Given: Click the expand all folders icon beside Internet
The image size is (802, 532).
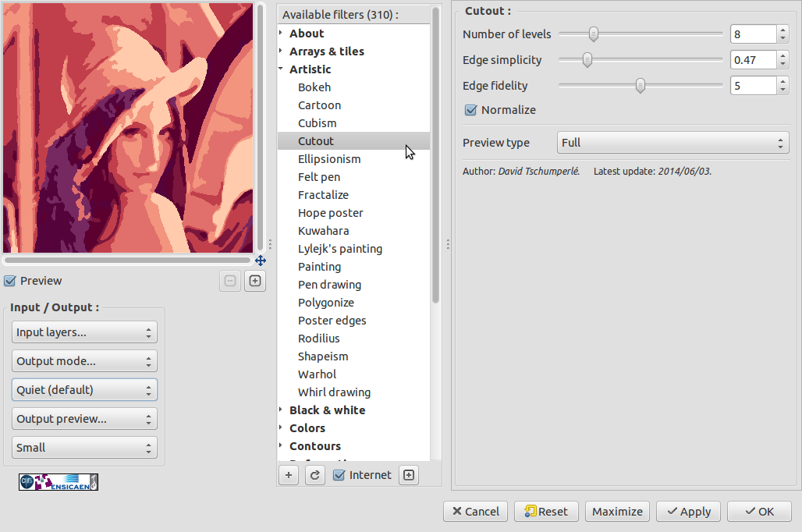Looking at the screenshot, I should coord(409,475).
